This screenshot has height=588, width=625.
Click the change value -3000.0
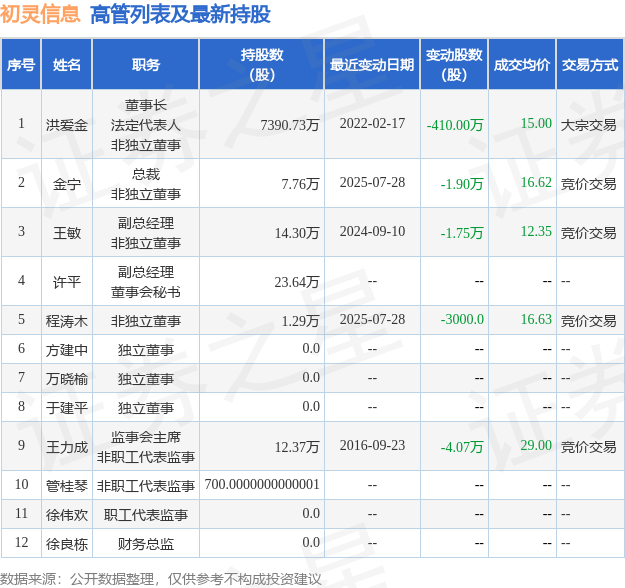pos(462,319)
